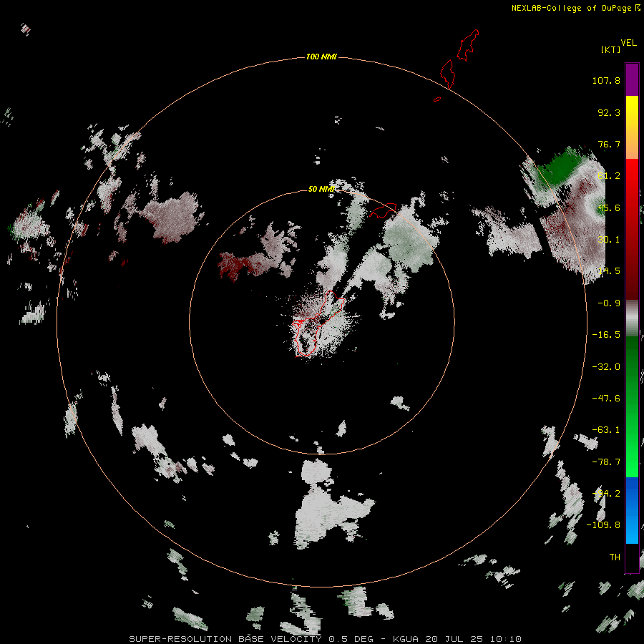The height and width of the screenshot is (644, 644).
Task: Click the 92.3 velocity scale value
Action: (609, 112)
